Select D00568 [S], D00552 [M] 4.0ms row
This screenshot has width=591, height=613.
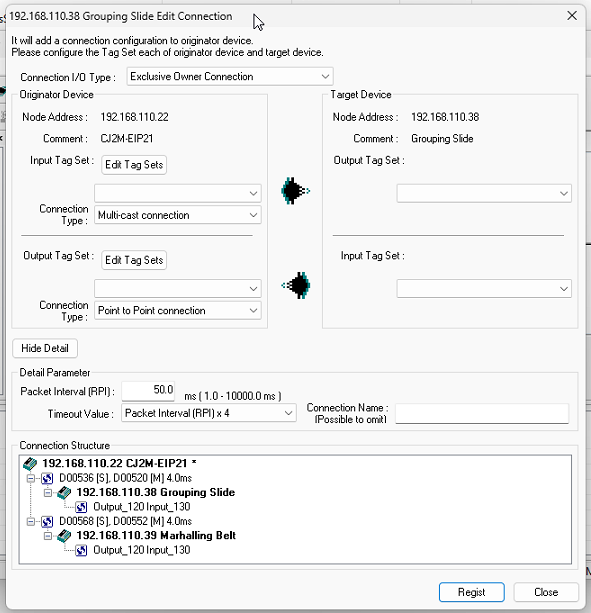(x=125, y=522)
